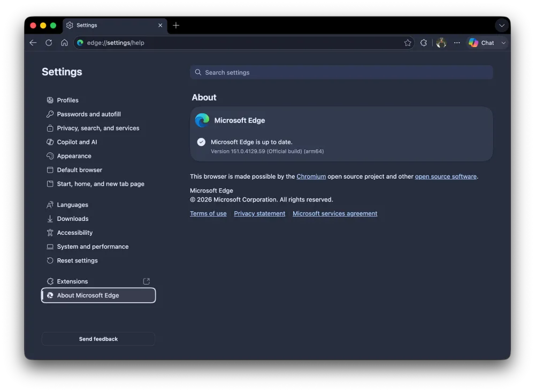This screenshot has width=535, height=392.
Task: Click the Default browser sidebar icon
Action: coord(50,170)
